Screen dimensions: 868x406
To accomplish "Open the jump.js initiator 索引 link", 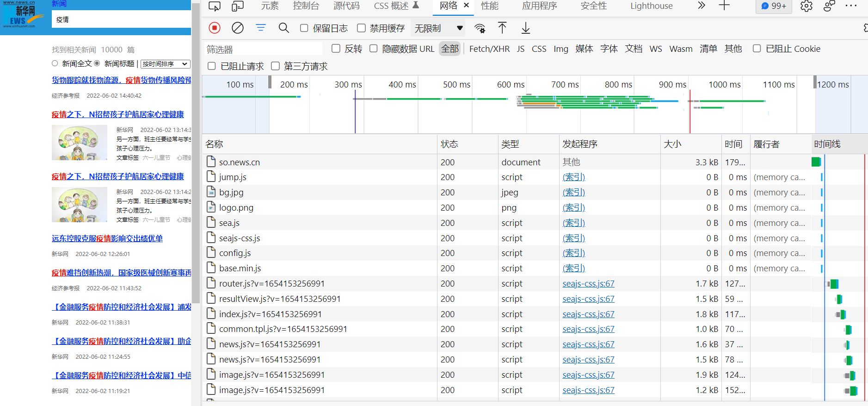I will tap(573, 177).
